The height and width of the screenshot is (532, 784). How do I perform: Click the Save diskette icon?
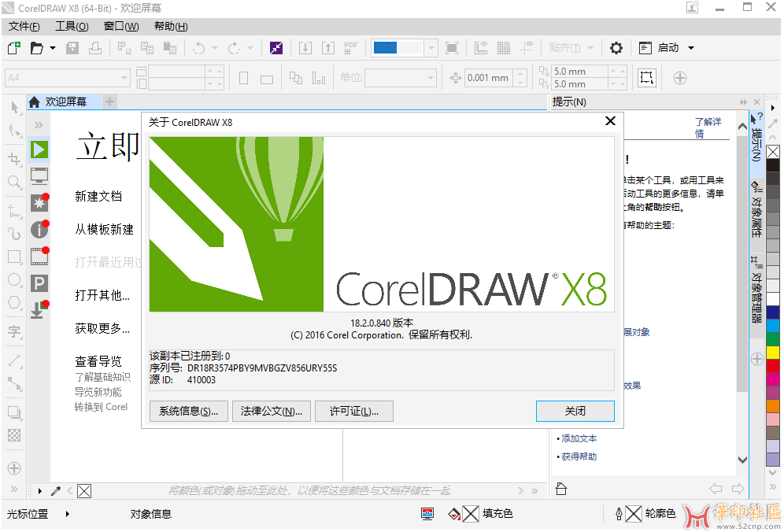coord(72,48)
